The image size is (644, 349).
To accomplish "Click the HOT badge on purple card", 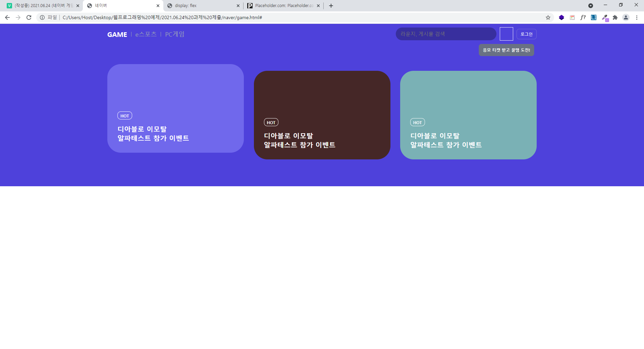I will click(x=125, y=116).
